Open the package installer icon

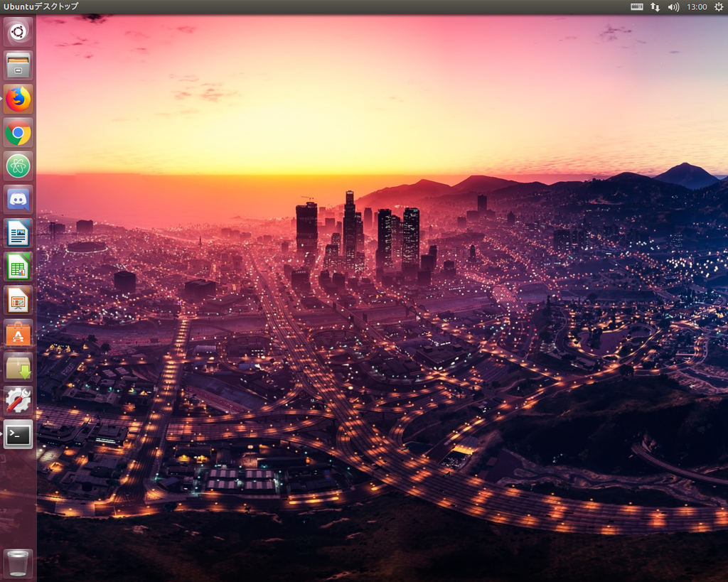(x=18, y=367)
